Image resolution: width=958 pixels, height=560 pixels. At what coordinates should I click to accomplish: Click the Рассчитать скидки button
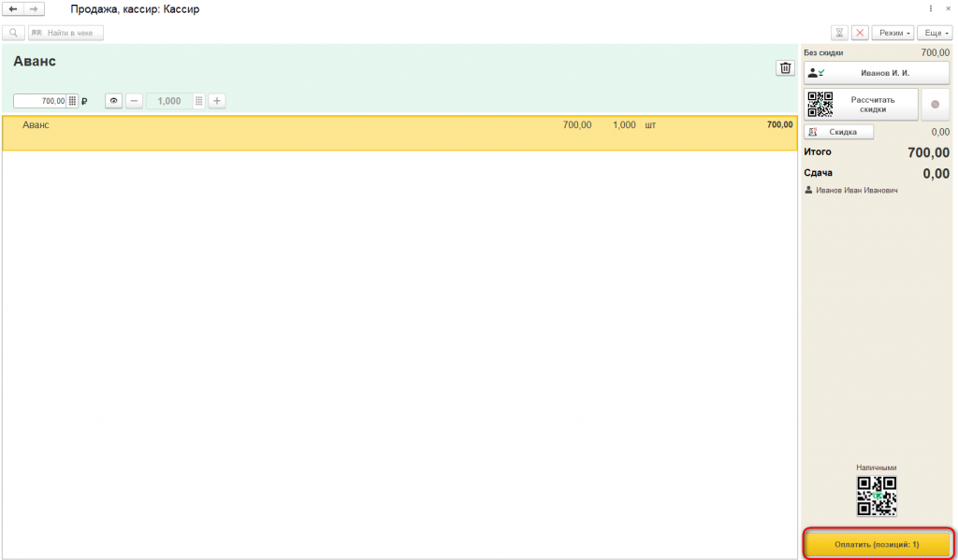(861, 105)
